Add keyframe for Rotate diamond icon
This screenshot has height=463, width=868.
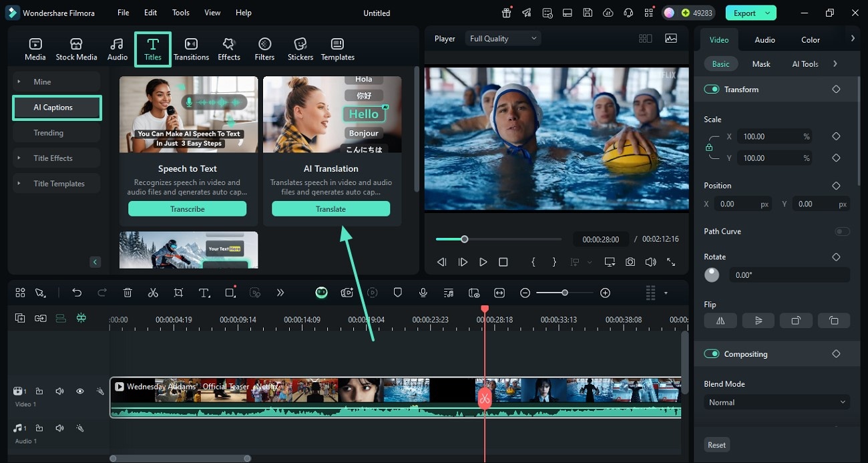tap(836, 257)
